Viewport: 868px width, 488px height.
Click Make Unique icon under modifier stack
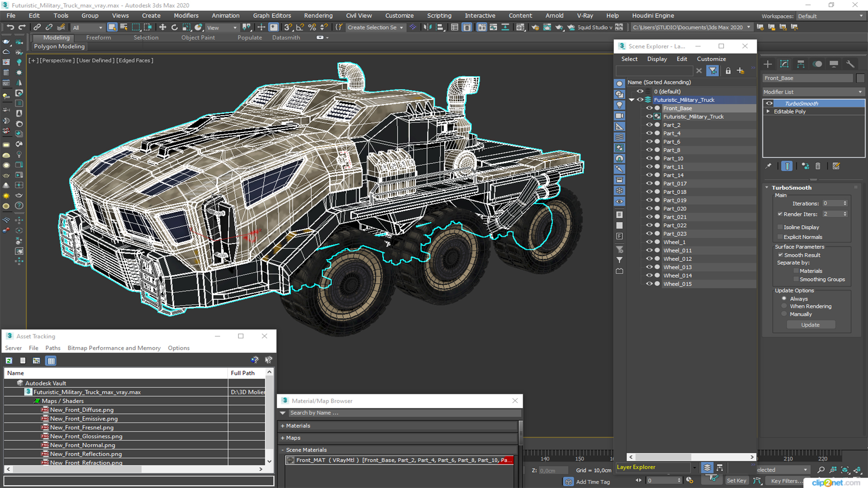[x=805, y=166]
